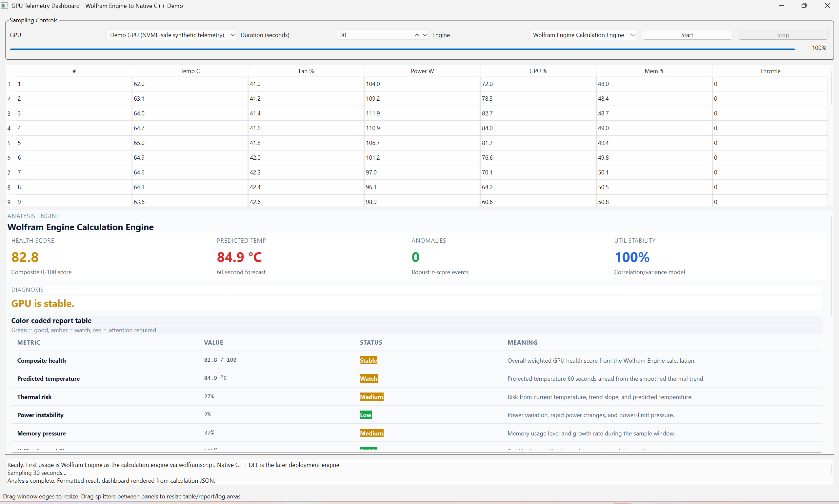Click the Medium badge for Memory pressure
The image size is (839, 504).
tap(371, 433)
